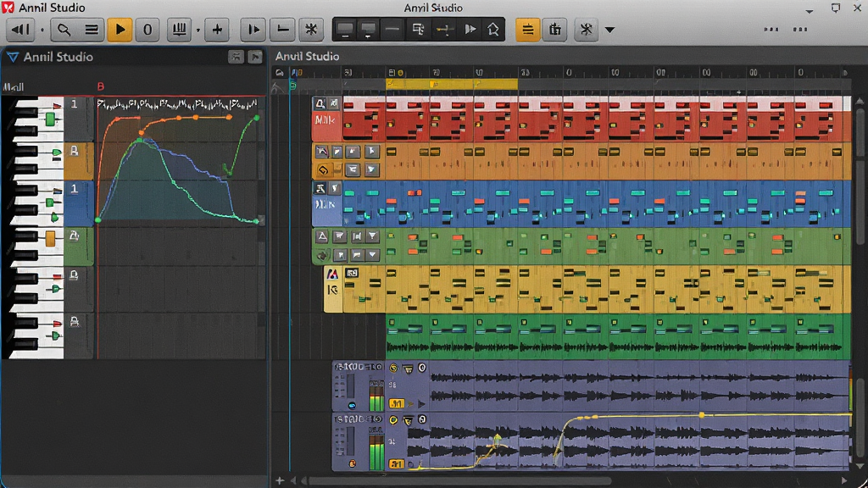Click the '0' counter button in toolbar
This screenshot has height=488, width=868.
pos(147,30)
